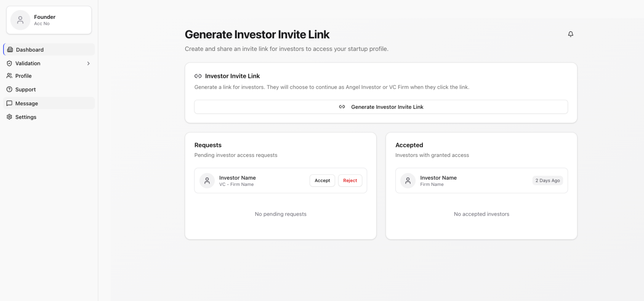Open the Message section
This screenshot has width=644, height=301.
click(x=27, y=103)
